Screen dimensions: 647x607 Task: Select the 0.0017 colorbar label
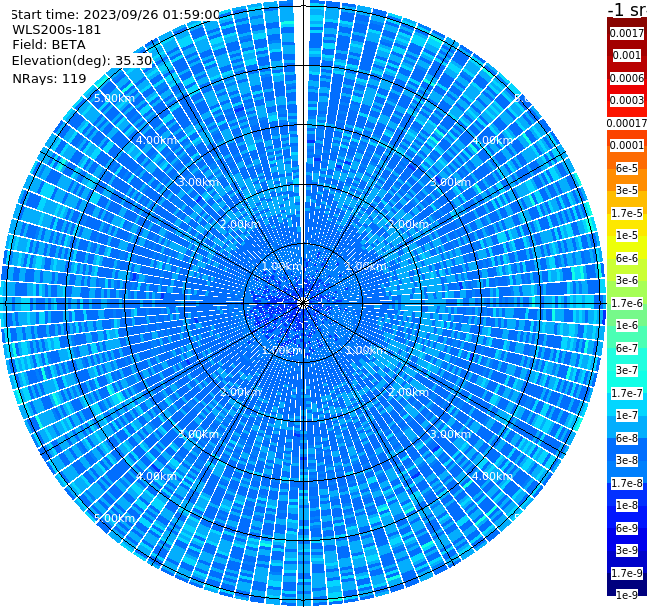[627, 33]
